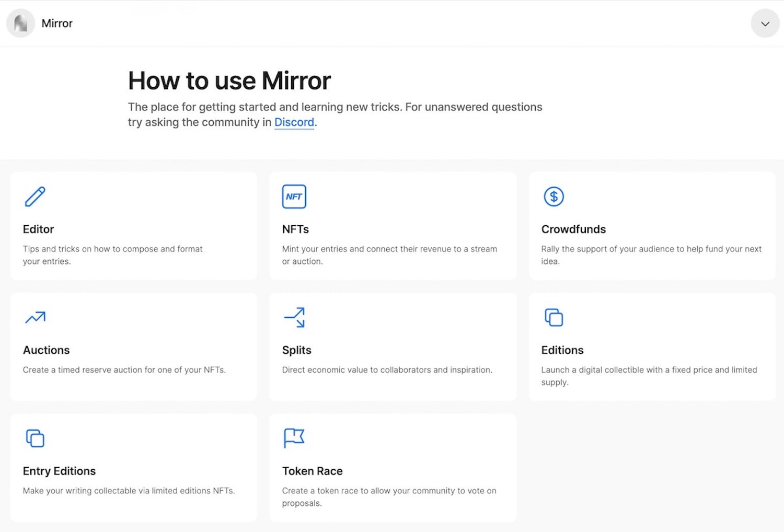Click 'Mint your entries and connect' description

(389, 255)
